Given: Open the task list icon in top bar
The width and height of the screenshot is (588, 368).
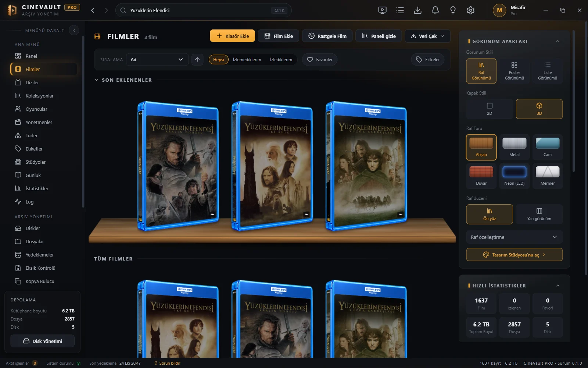Looking at the screenshot, I should coord(400,10).
